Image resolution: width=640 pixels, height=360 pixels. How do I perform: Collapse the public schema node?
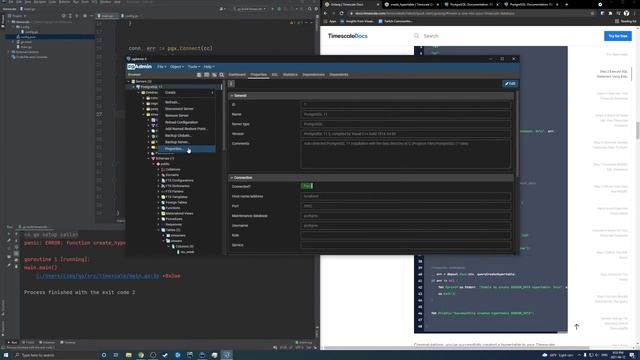(153, 164)
